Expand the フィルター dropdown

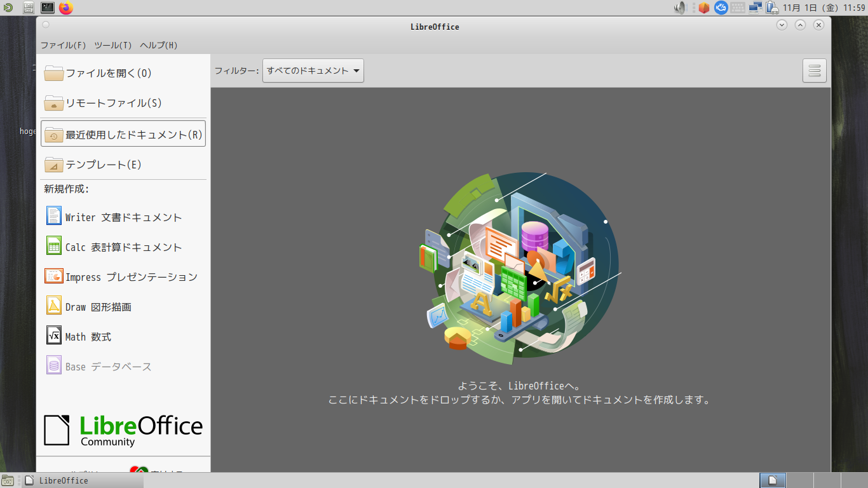click(x=313, y=71)
